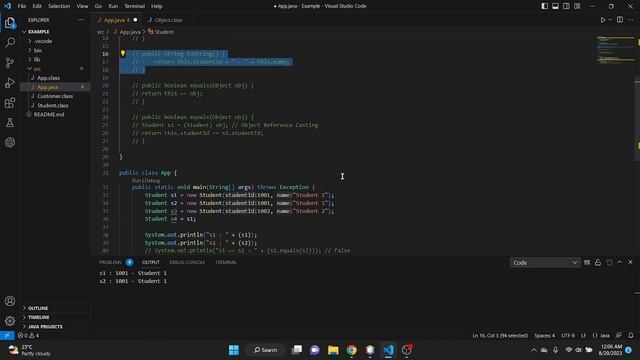Open the Go menu
Image resolution: width=640 pixels, height=360 pixels.
pos(98,6)
